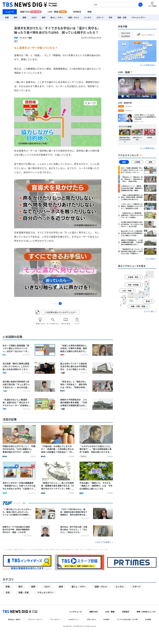Open the Japan weather map image
159x644 pixels.
[137, 51]
